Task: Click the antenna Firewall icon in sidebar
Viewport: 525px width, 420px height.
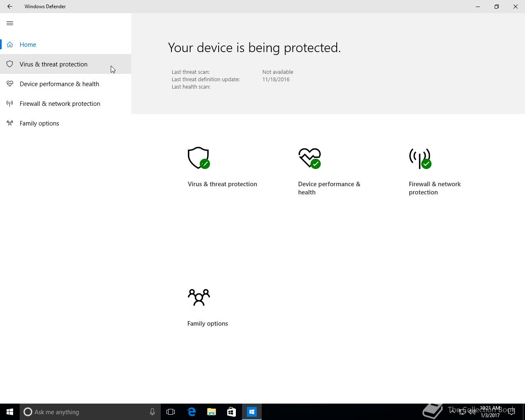Action: tap(10, 103)
